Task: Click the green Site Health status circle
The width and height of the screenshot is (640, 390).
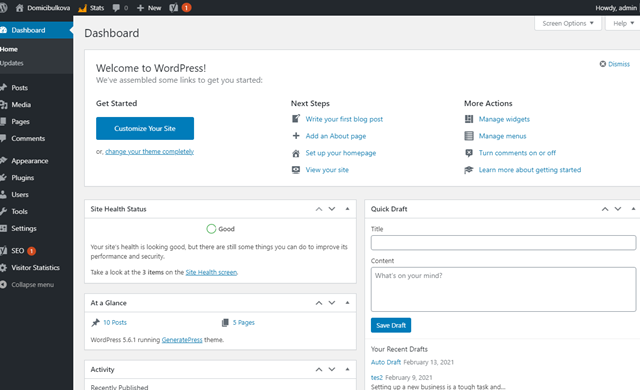Action: point(211,229)
